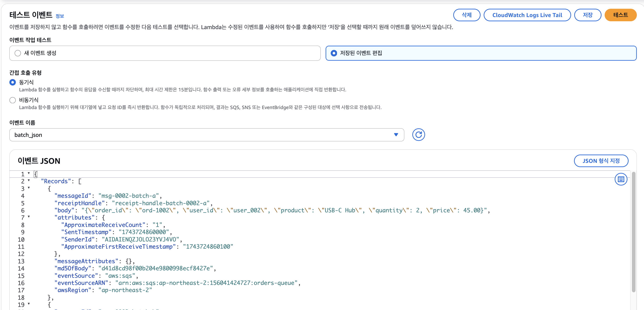
Task: Open the 정보 link beside 테스트 이벤트
Action: coord(59,16)
